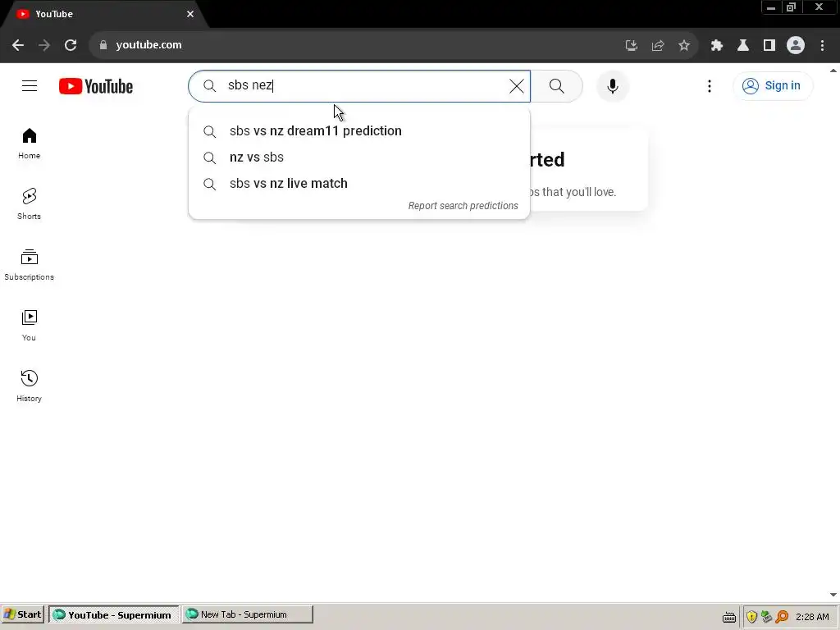Image resolution: width=840 pixels, height=630 pixels.
Task: Click the magnifier search button
Action: pos(557,85)
